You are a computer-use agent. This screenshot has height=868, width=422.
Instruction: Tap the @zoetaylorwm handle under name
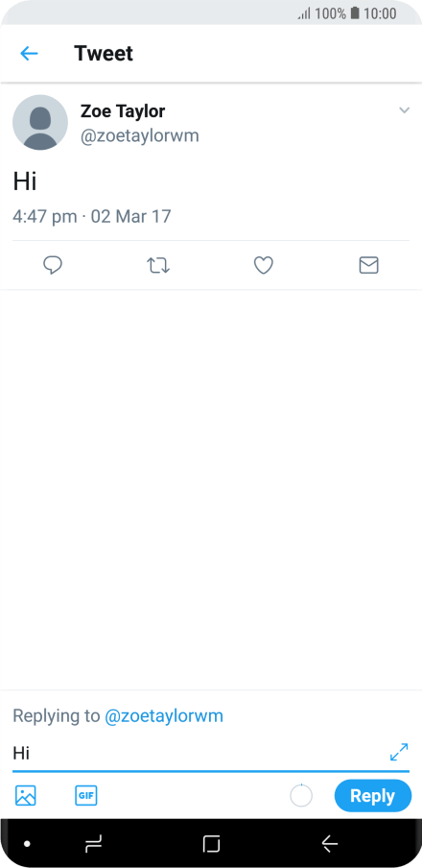[x=140, y=136]
